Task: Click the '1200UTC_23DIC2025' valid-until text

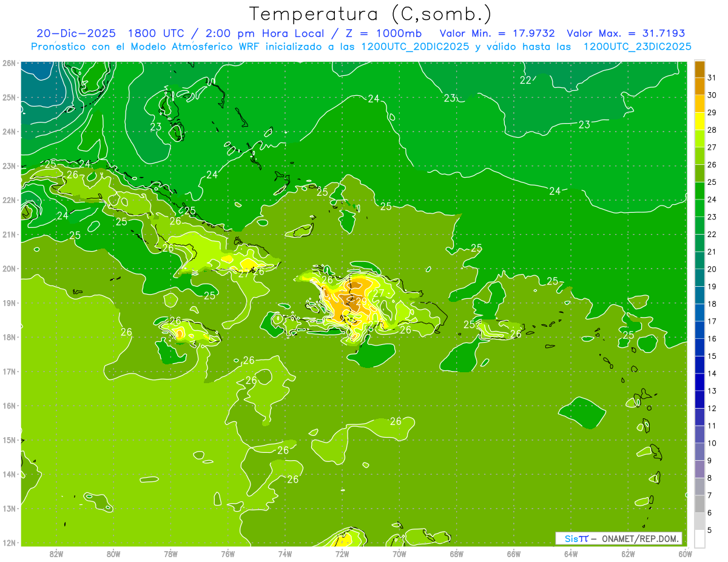Action: point(637,47)
